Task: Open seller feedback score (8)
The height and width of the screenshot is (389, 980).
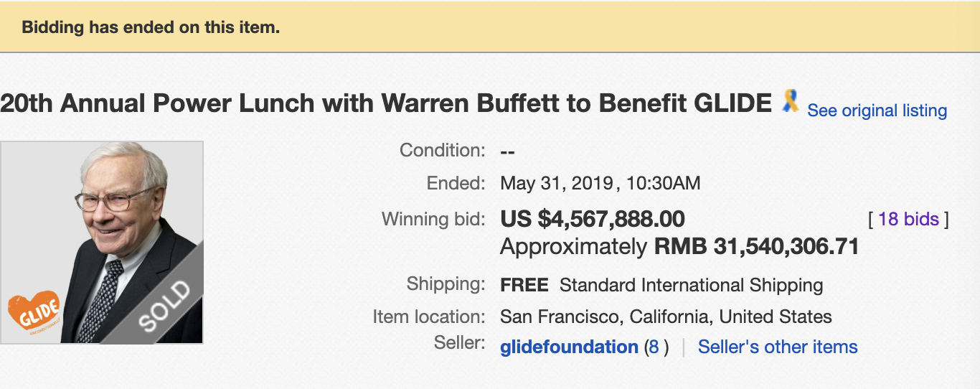Action: pyautogui.click(x=654, y=347)
